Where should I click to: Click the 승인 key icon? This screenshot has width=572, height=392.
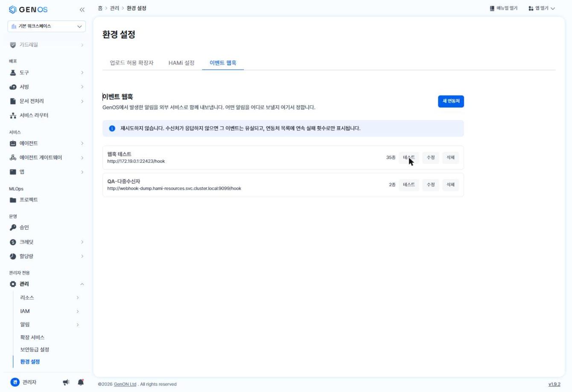[13, 228]
